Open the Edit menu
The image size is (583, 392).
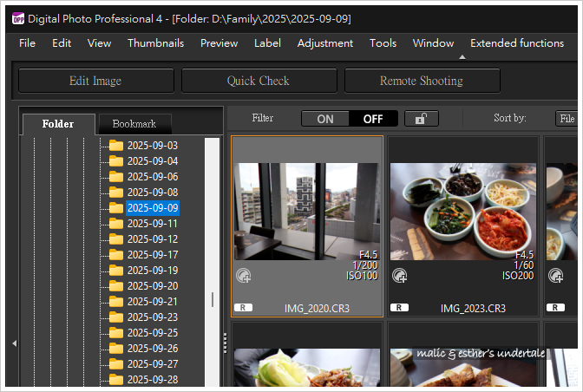pyautogui.click(x=62, y=43)
